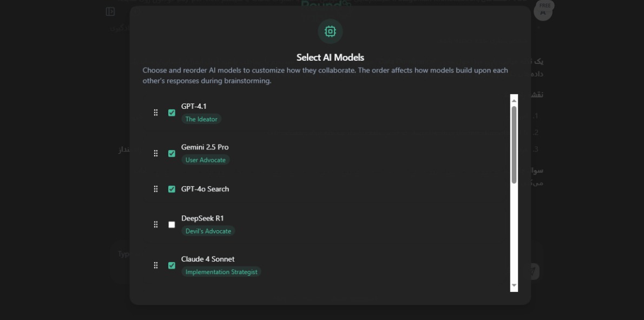Disable the GPT-4o Search checkbox

click(172, 189)
